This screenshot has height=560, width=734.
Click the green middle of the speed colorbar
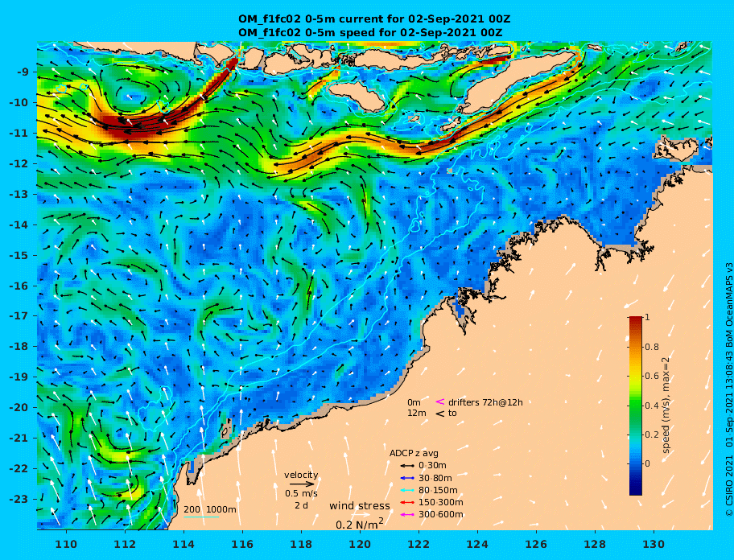pos(635,406)
